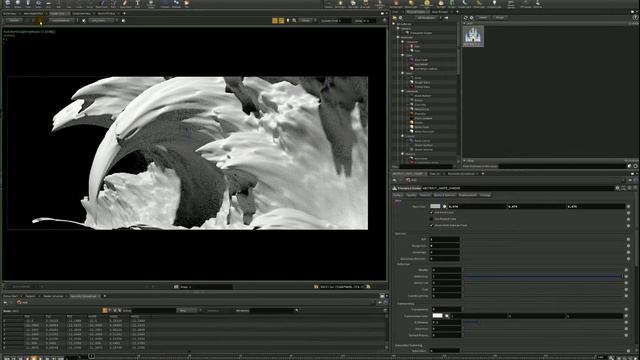The image size is (640, 360).
Task: Click the detail icon in the spreadsheet toolbar
Action: (120, 310)
